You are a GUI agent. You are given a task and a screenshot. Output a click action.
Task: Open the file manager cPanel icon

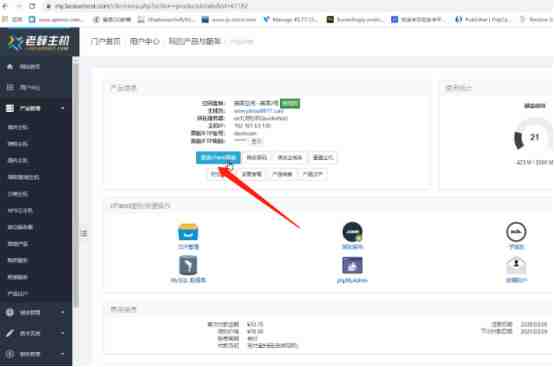tap(188, 232)
